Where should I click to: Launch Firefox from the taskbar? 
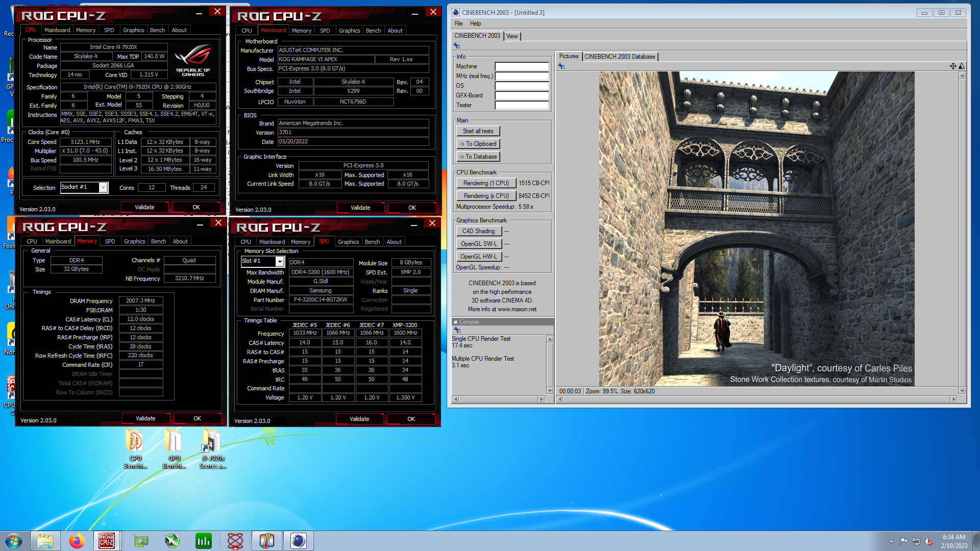pyautogui.click(x=77, y=541)
